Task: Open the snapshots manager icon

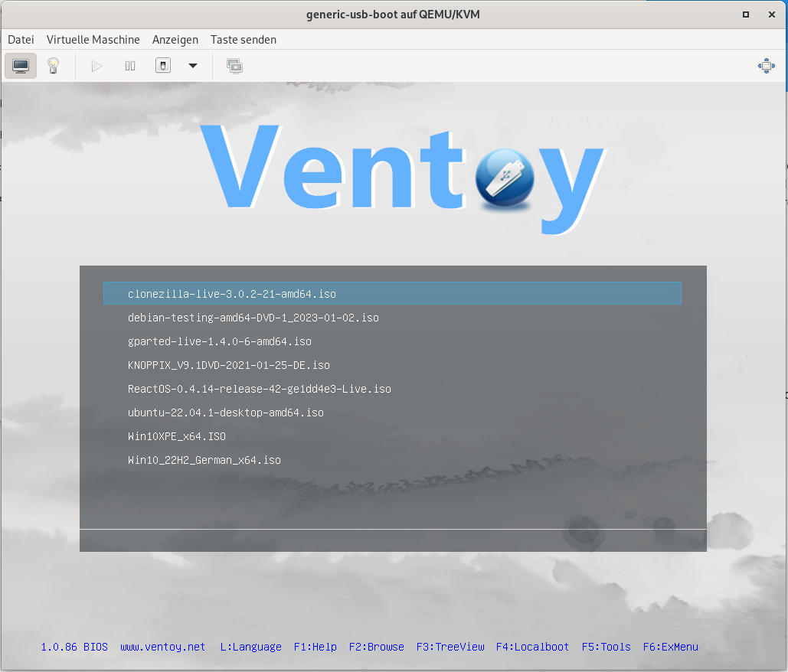Action: [x=234, y=66]
